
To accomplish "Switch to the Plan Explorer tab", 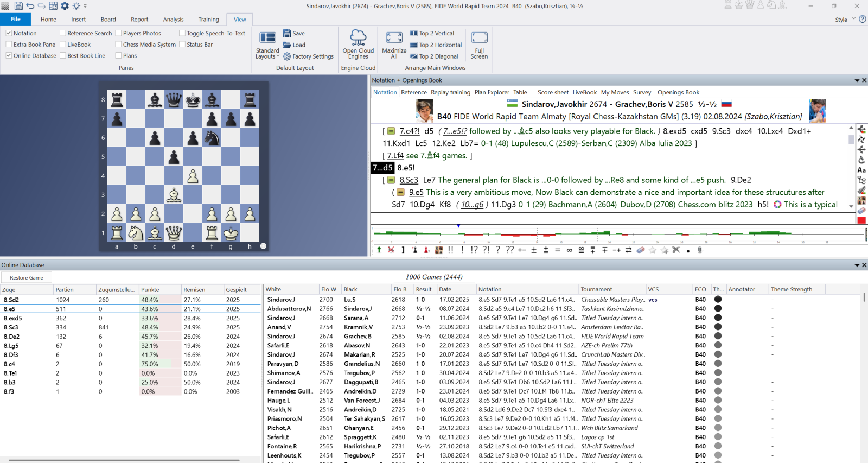I will click(492, 92).
